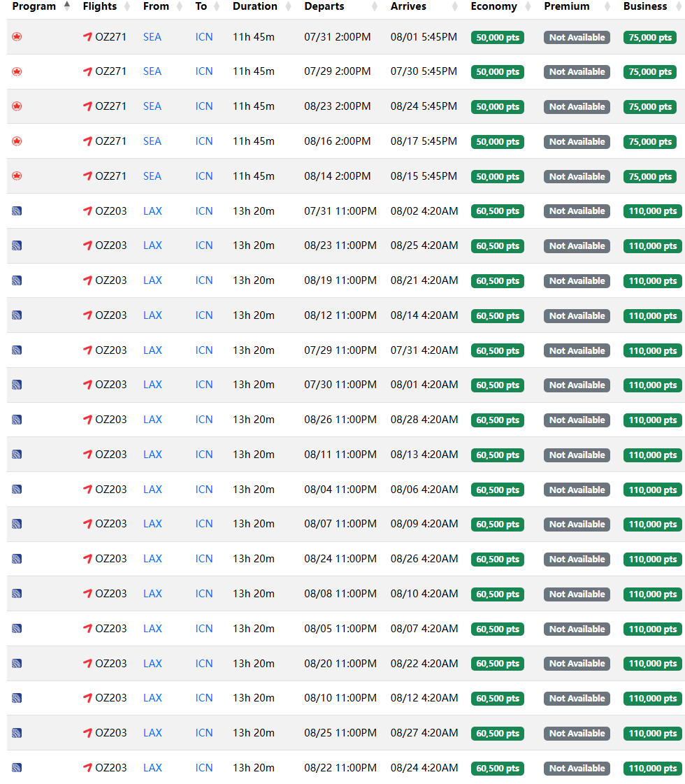The width and height of the screenshot is (685, 784).
Task: Click the United program icon for the 07/31 LAX flight
Action: [17, 211]
